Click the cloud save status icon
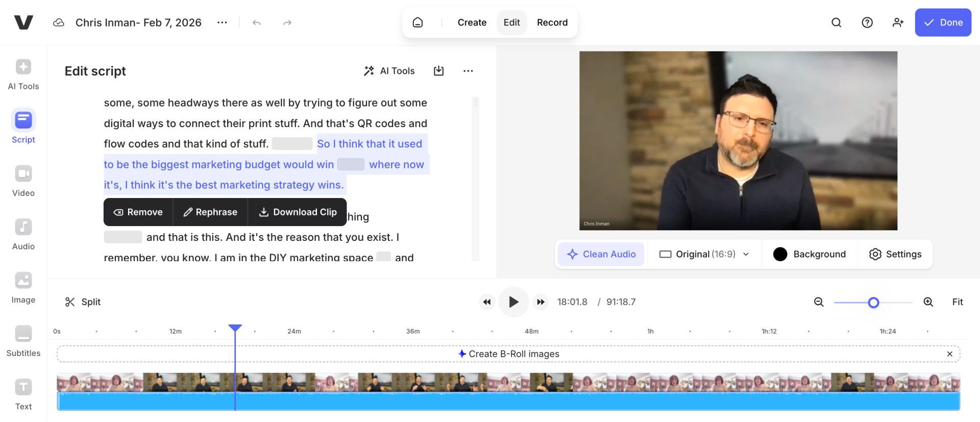The image size is (980, 422). tap(59, 22)
